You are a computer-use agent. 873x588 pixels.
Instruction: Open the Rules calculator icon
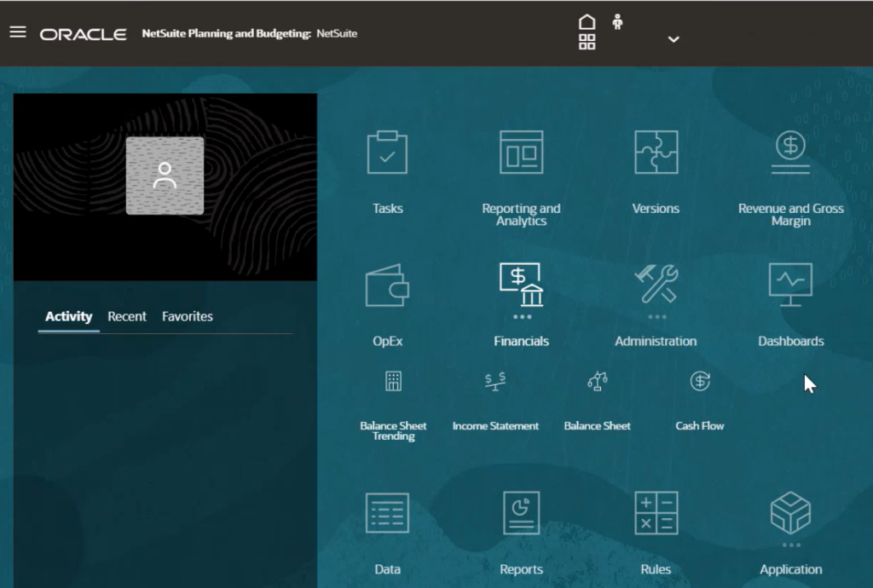tap(656, 514)
